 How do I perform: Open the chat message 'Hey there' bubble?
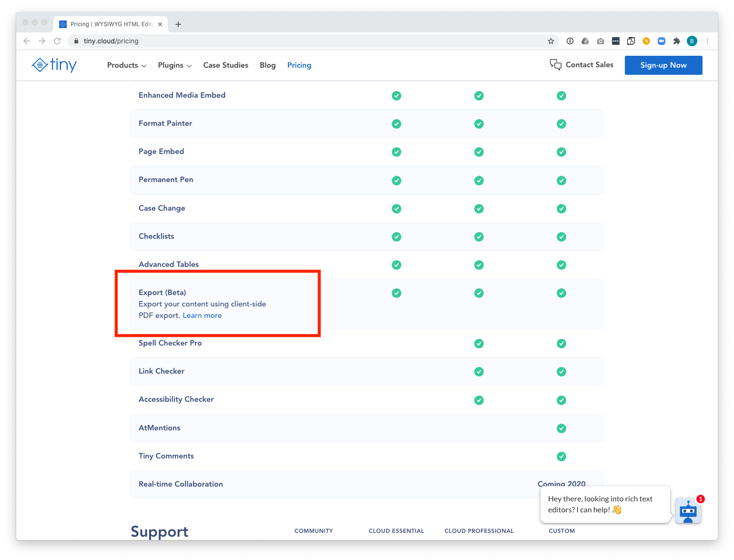[605, 504]
